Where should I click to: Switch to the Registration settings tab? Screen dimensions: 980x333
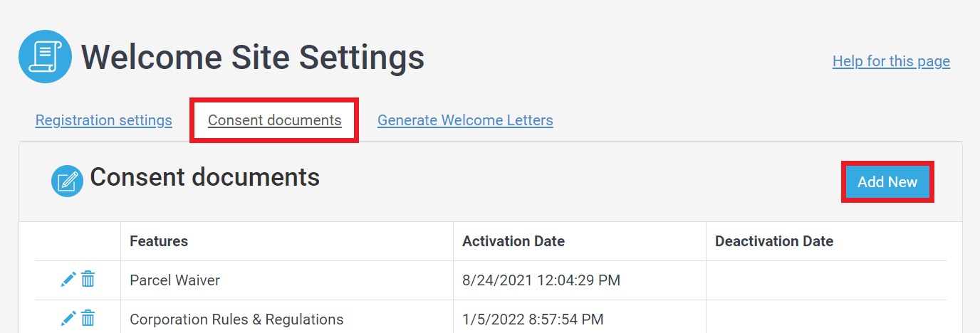104,120
